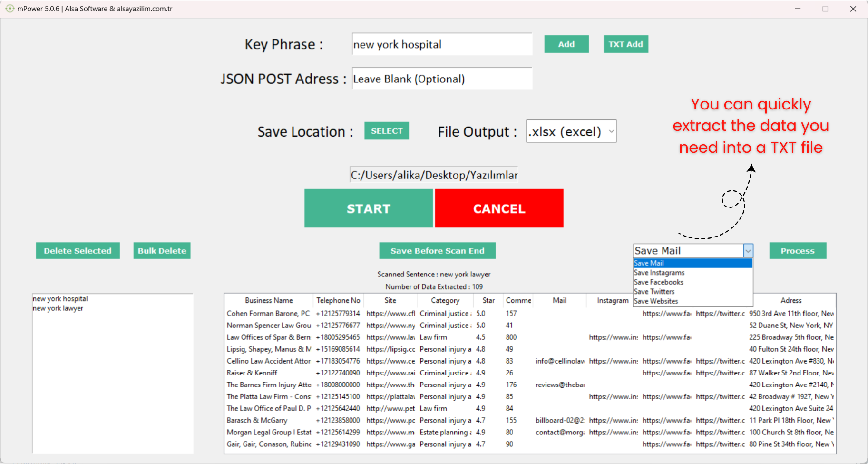Select "Save Websites" from the dropdown
The width and height of the screenshot is (868, 464).
pyautogui.click(x=656, y=301)
